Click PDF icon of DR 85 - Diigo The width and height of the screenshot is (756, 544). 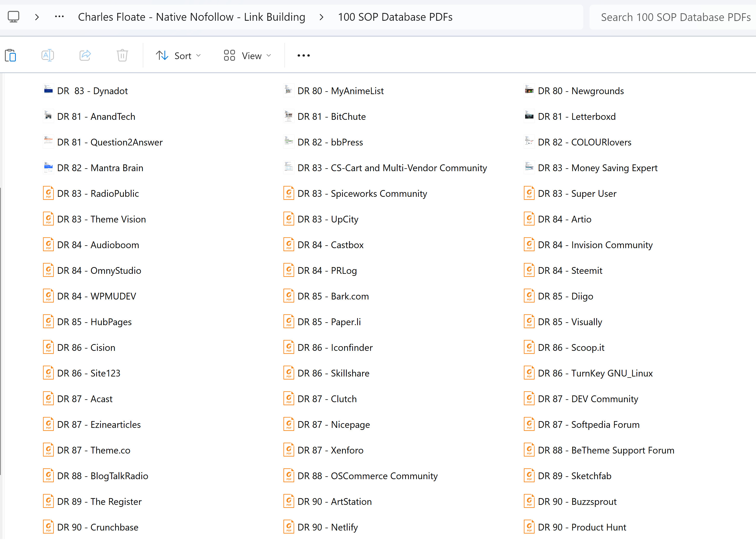529,296
